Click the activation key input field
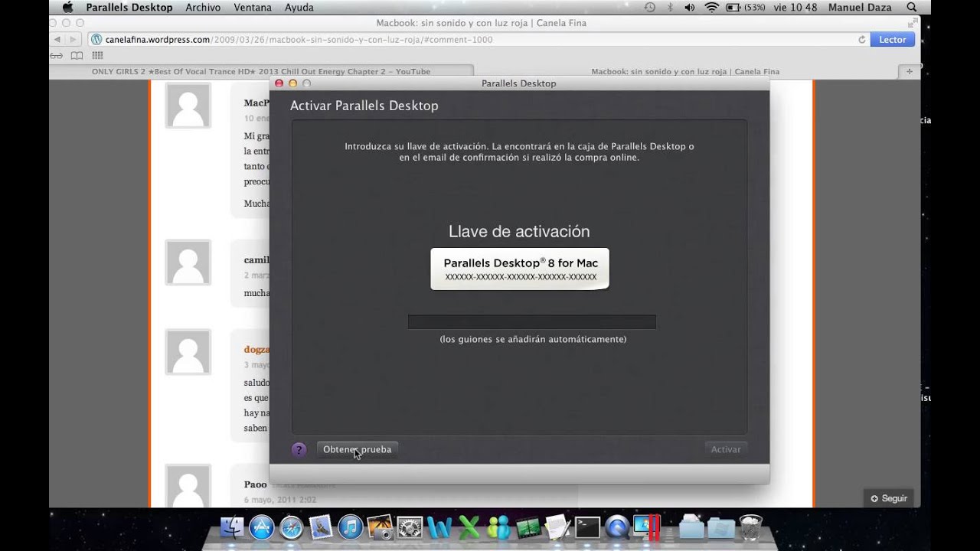 pyautogui.click(x=532, y=322)
